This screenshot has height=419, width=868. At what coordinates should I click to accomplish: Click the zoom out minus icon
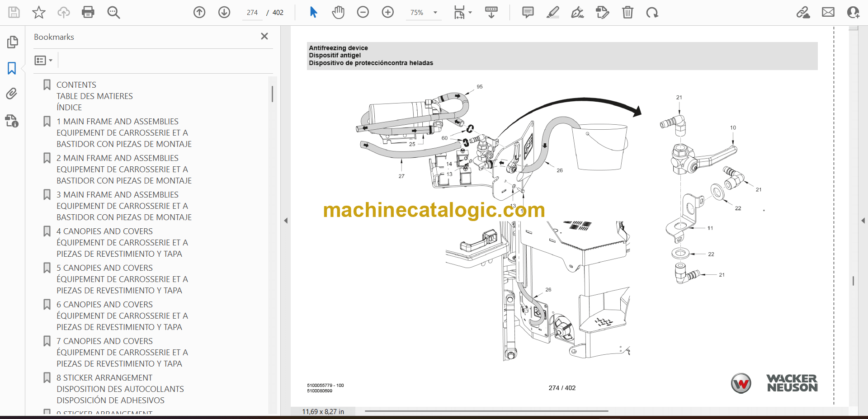pos(363,12)
